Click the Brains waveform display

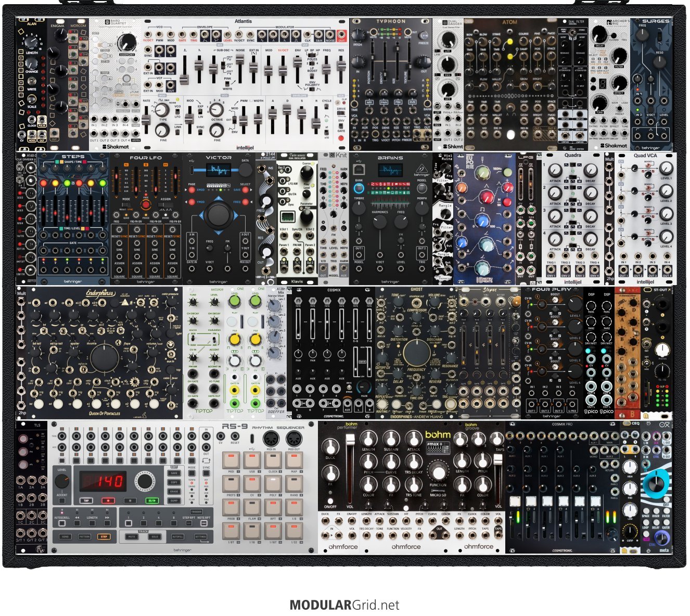point(390,171)
